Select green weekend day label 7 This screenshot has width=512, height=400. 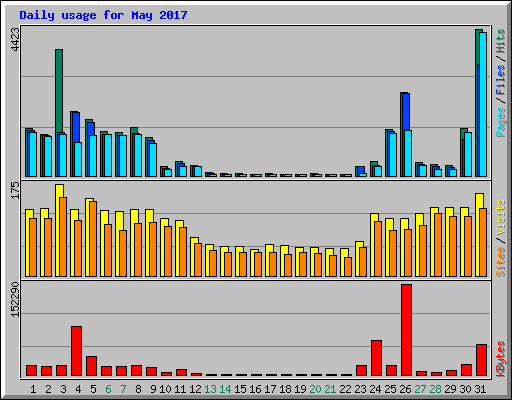(x=123, y=389)
